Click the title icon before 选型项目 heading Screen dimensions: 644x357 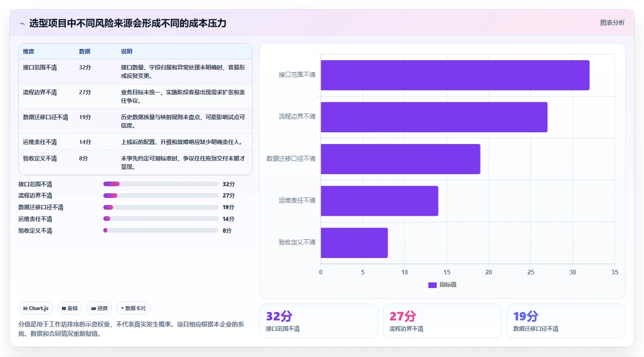(22, 23)
